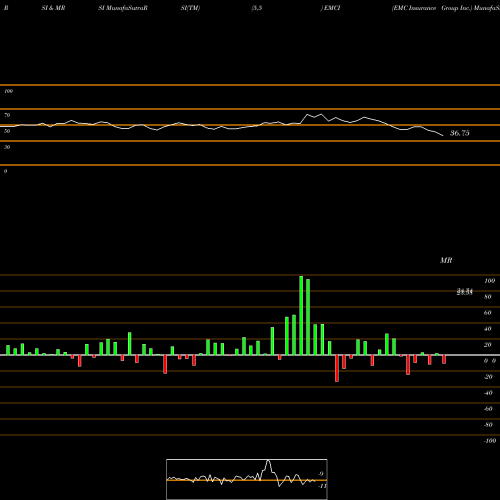
Task: Click the ') EMCI' ticker label
Action: point(330,8)
